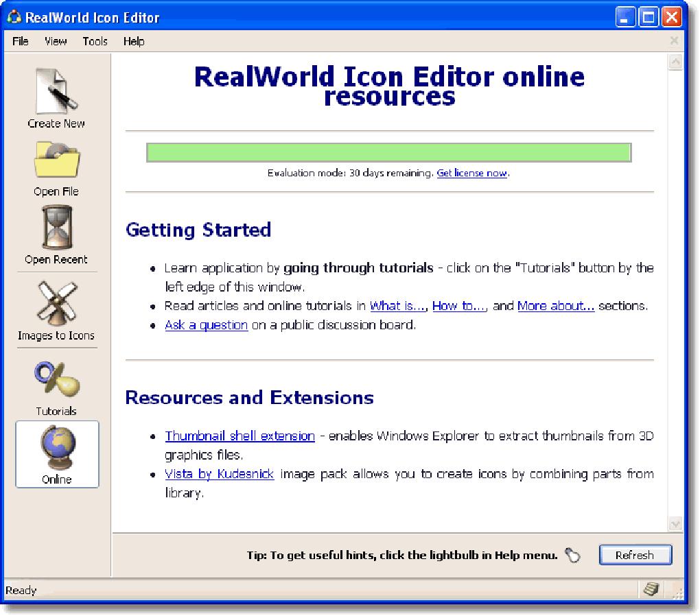Minimize the RealWorld Icon Editor window
Viewport: 700px width, 616px height.
tap(625, 17)
